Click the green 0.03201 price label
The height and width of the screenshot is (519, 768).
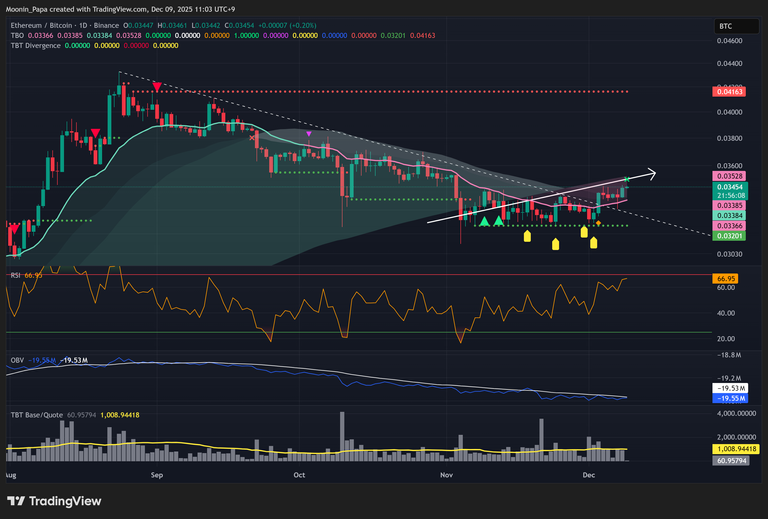(731, 235)
